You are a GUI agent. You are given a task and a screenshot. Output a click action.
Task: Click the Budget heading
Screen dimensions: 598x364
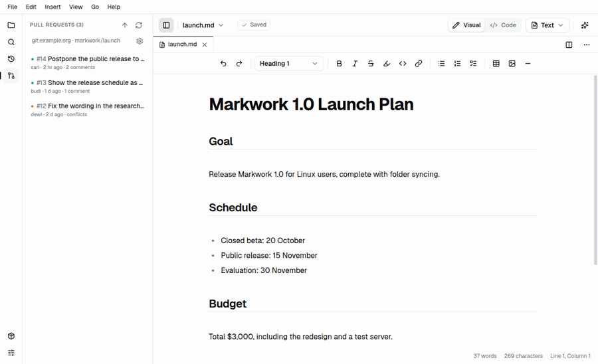coord(228,304)
